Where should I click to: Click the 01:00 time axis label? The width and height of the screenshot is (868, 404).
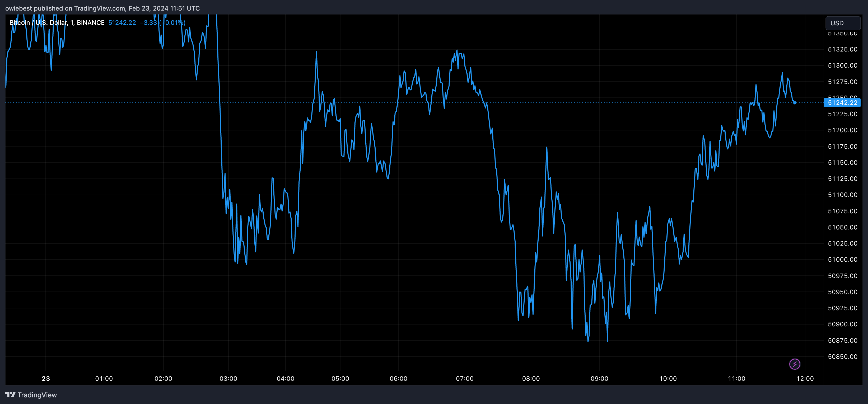click(x=104, y=378)
